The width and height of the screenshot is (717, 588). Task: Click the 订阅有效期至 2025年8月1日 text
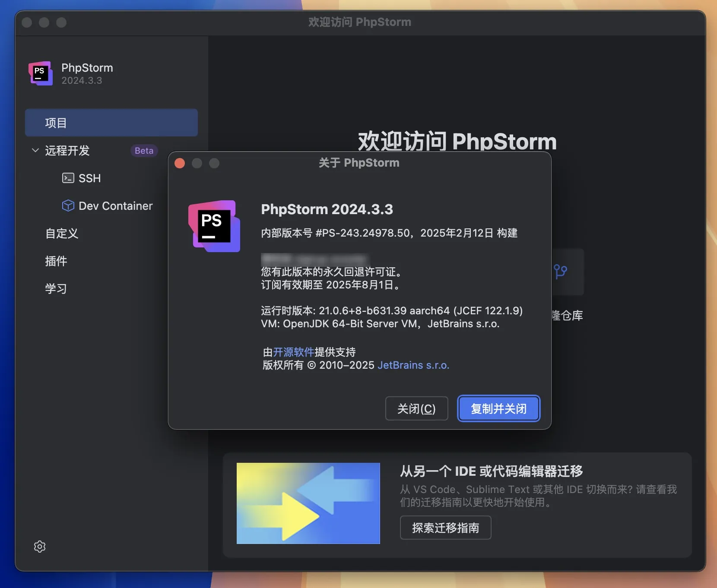point(332,285)
